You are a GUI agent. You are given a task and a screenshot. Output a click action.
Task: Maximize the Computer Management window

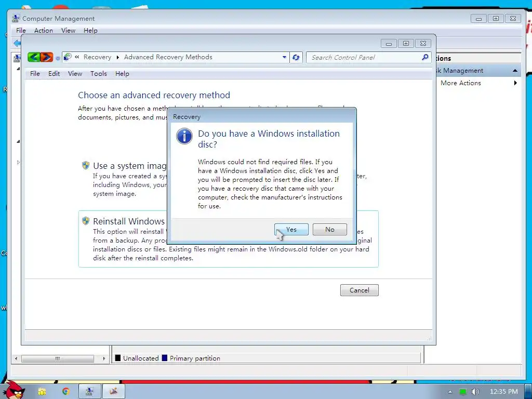tap(496, 18)
